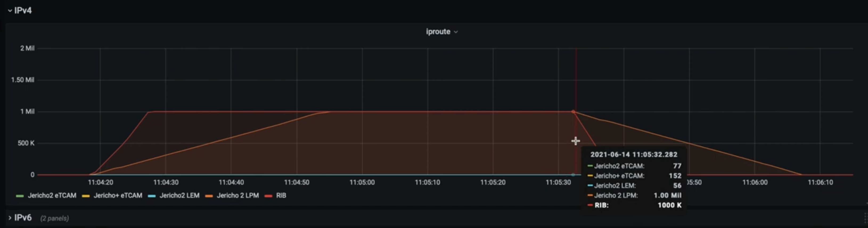
Task: Toggle Jericho2 LEM series via legend label
Action: pyautogui.click(x=179, y=196)
